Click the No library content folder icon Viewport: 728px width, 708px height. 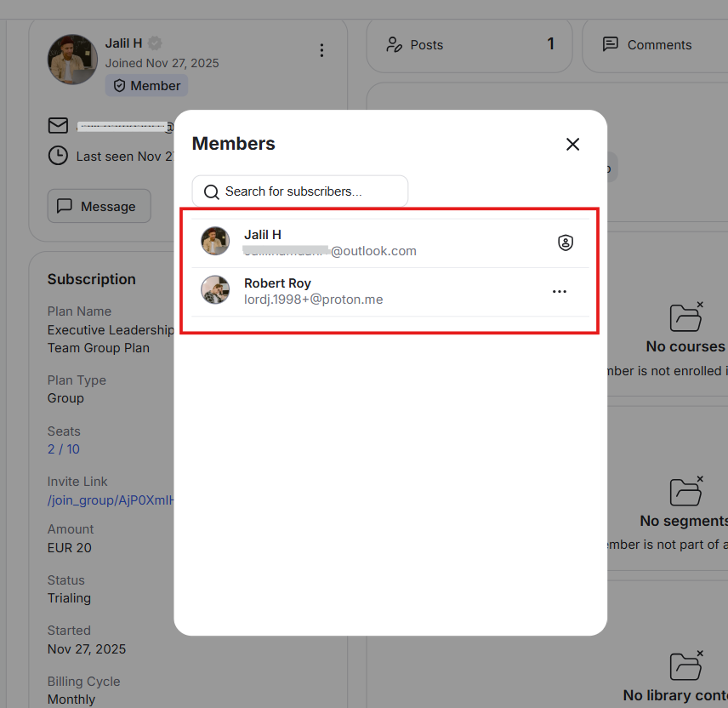coord(686,665)
